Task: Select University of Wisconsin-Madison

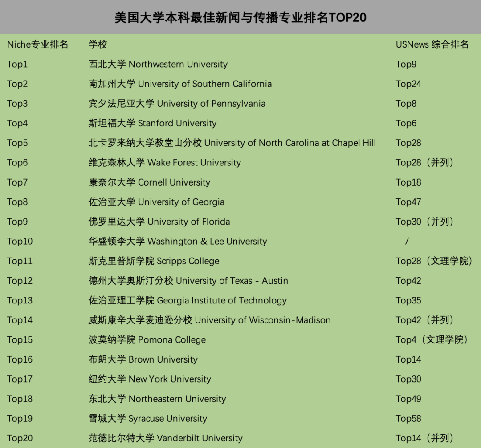Action: pos(263,320)
